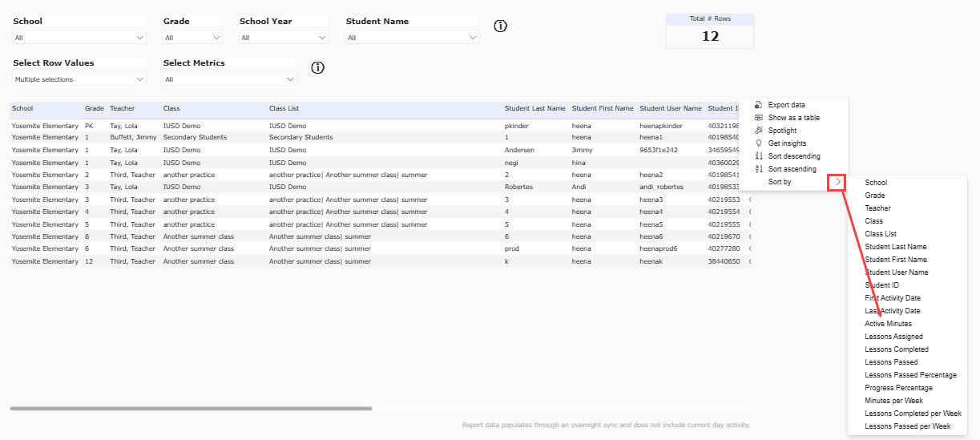Viewport: 980px width, 440px height.
Task: Click the Spotlight icon in context menu
Action: click(x=759, y=131)
